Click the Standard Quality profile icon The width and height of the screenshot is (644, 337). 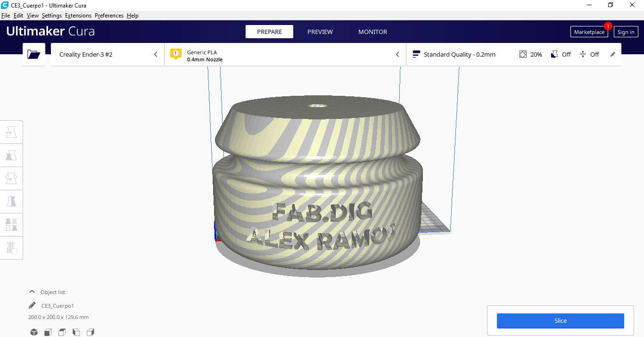[x=416, y=54]
